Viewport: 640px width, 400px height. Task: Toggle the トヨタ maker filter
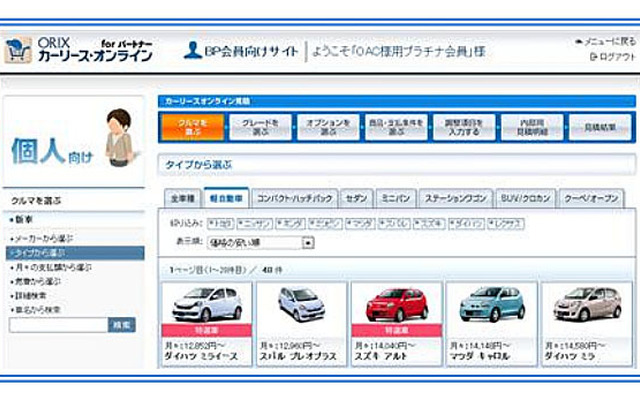click(x=220, y=224)
